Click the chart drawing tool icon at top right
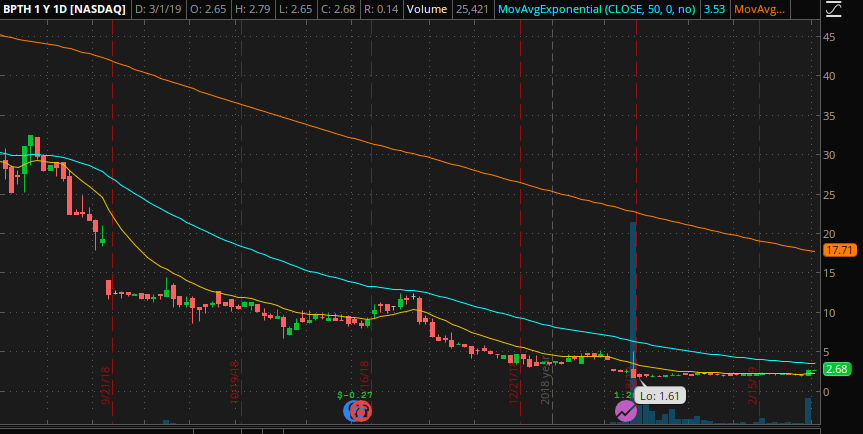The height and width of the screenshot is (434, 863). pyautogui.click(x=834, y=9)
